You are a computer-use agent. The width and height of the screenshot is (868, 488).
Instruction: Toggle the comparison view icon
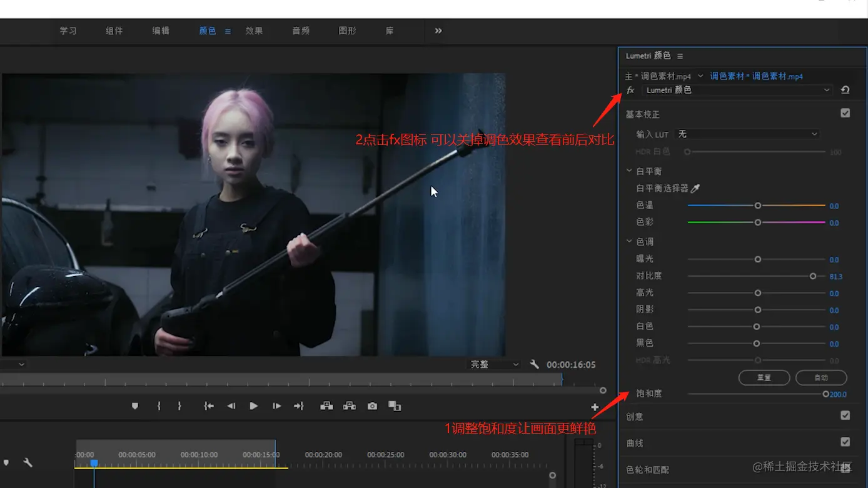point(395,406)
